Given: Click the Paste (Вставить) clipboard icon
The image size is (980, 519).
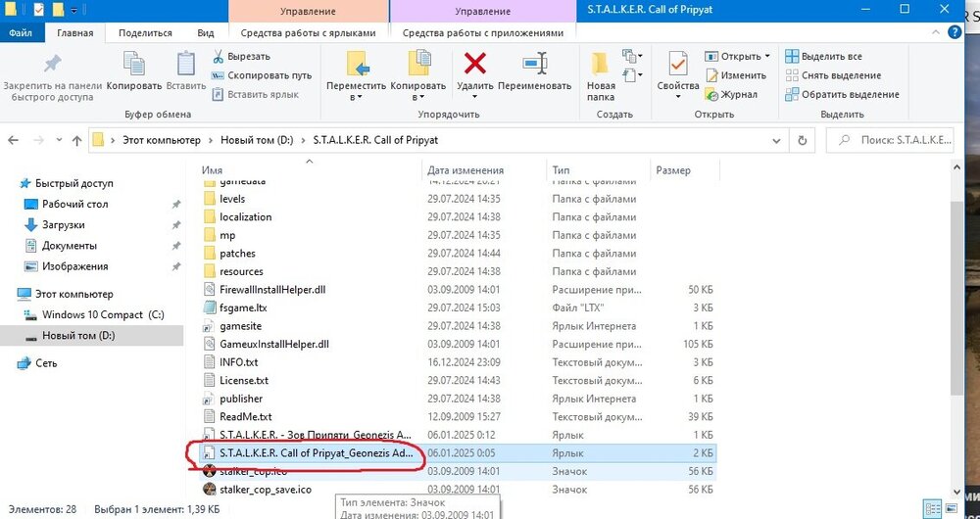Looking at the screenshot, I should [186, 65].
